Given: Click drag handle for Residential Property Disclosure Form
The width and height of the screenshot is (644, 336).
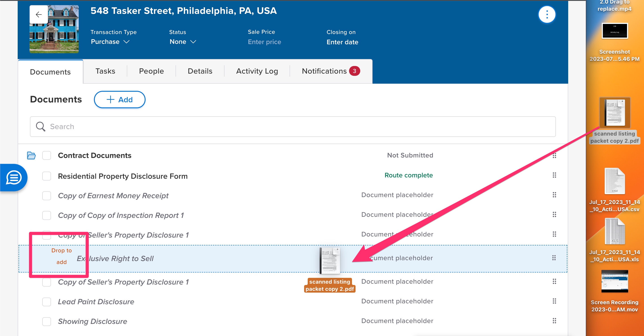Looking at the screenshot, I should click(554, 175).
